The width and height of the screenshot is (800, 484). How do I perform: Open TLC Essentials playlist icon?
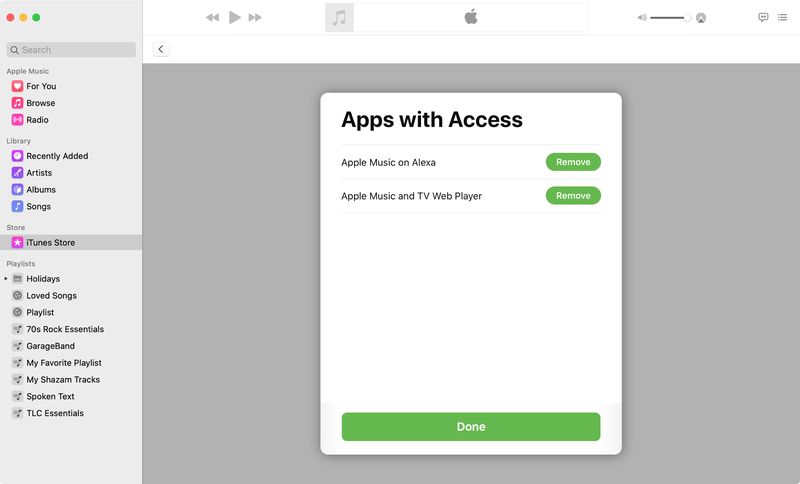17,414
